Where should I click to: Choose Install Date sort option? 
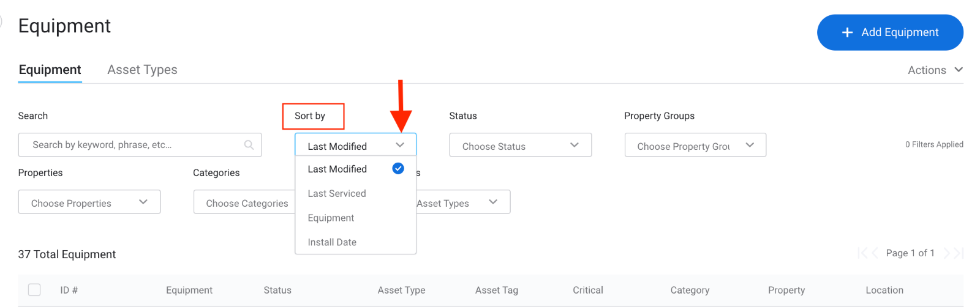[332, 242]
